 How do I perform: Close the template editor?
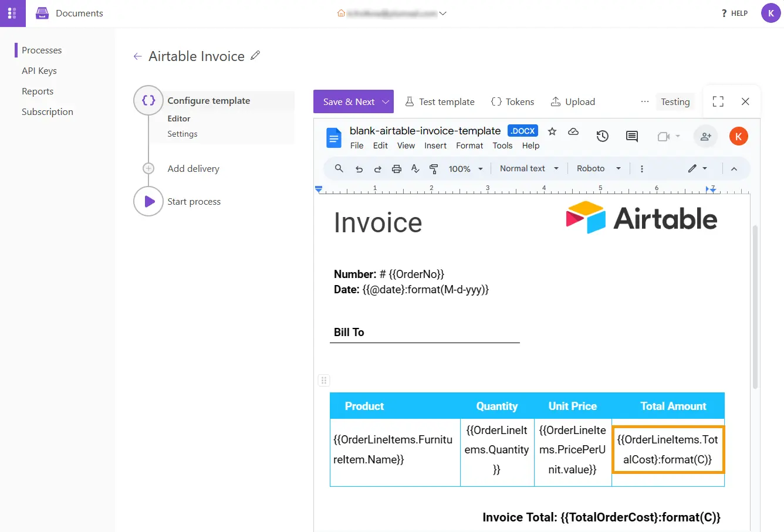pyautogui.click(x=745, y=101)
